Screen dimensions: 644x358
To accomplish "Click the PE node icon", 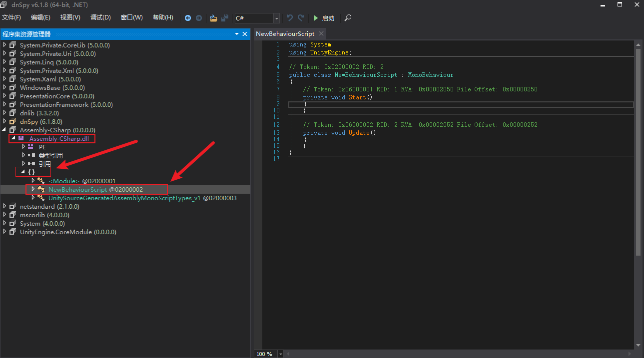I will pos(31,147).
